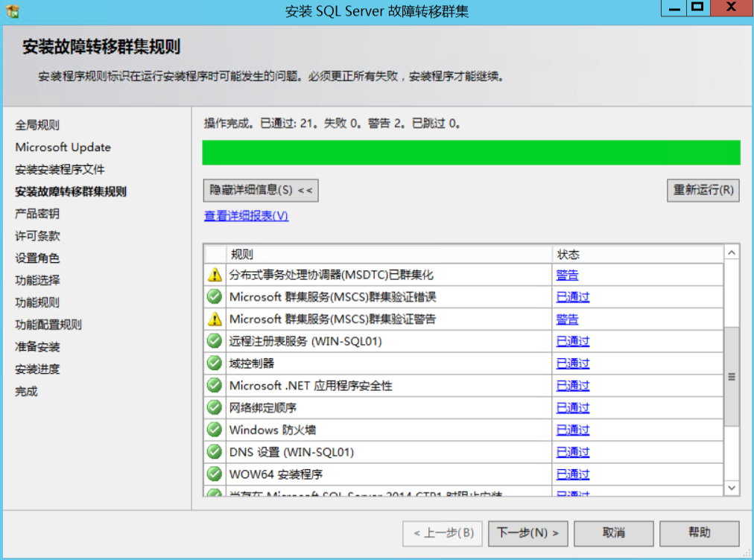Screen dimensions: 754x560
Task: Open 已通过 link for 域控制器
Action: [x=573, y=363]
